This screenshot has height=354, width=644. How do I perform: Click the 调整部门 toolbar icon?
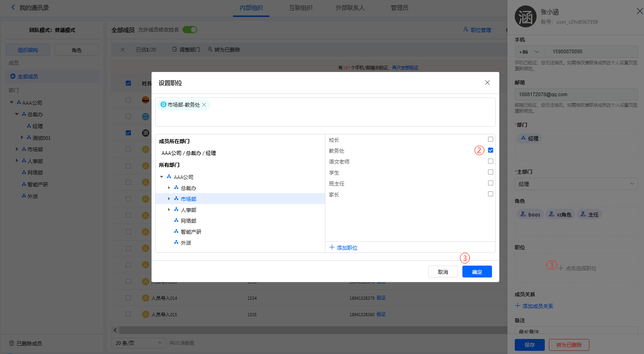tap(174, 50)
